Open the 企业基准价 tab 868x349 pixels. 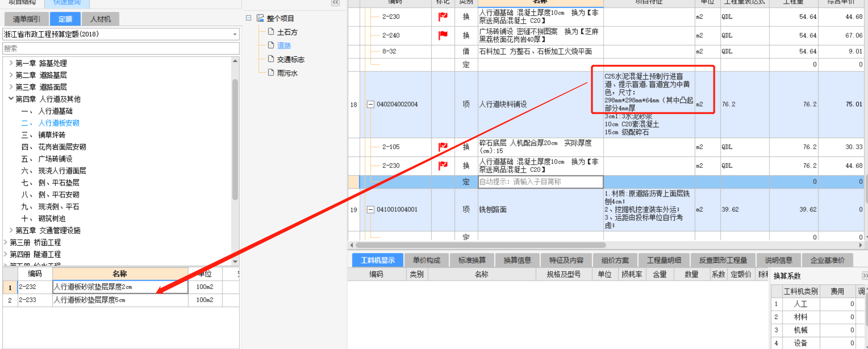click(828, 260)
